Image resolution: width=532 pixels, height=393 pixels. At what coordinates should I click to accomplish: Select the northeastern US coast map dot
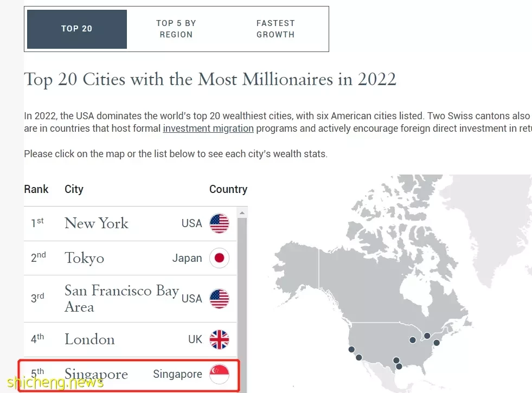437,343
